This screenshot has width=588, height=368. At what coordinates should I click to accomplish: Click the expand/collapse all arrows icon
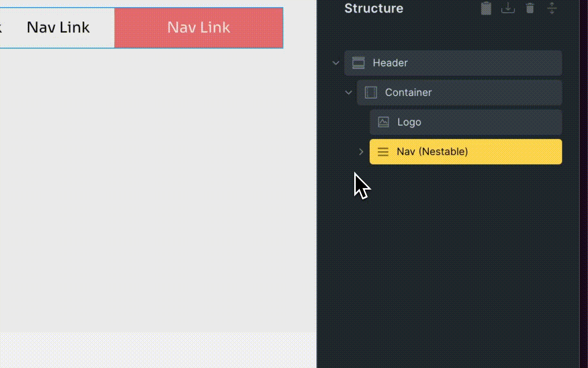(552, 8)
